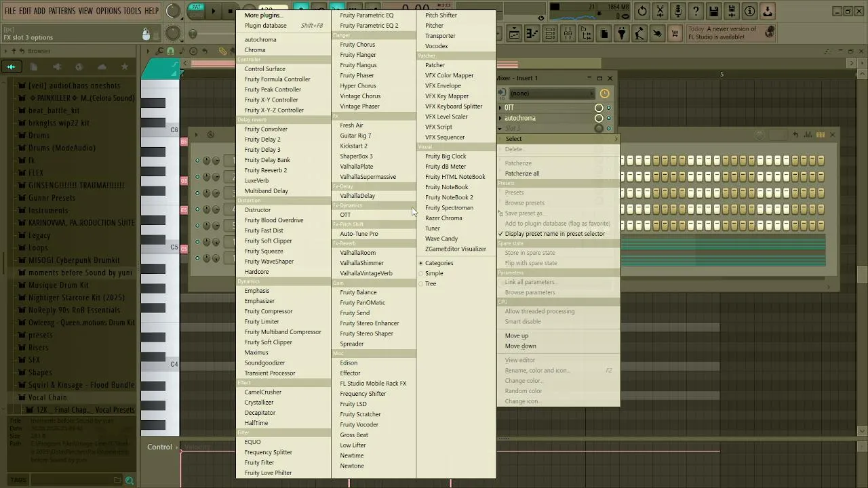The width and height of the screenshot is (868, 488).
Task: Open the (none) input selector dropdown in Mixer
Action: [x=551, y=94]
